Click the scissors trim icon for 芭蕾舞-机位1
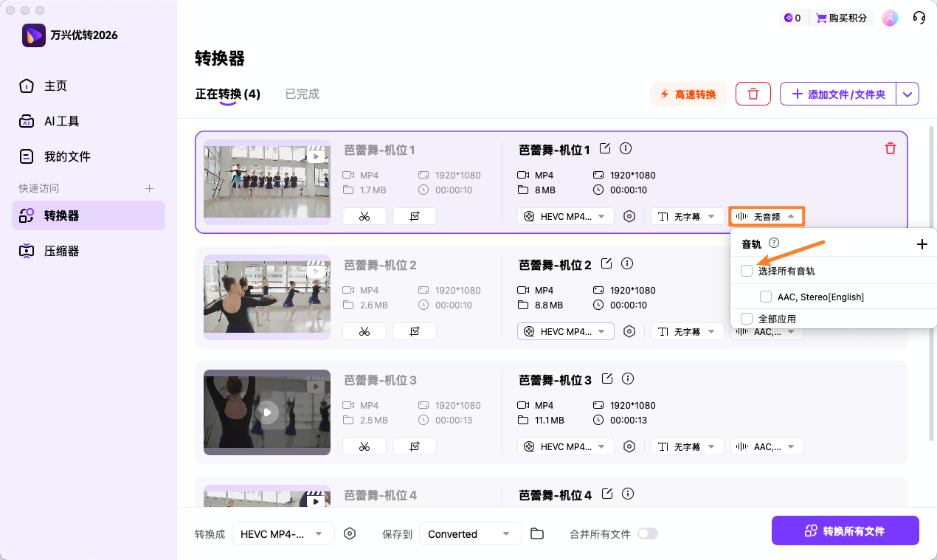 click(364, 216)
